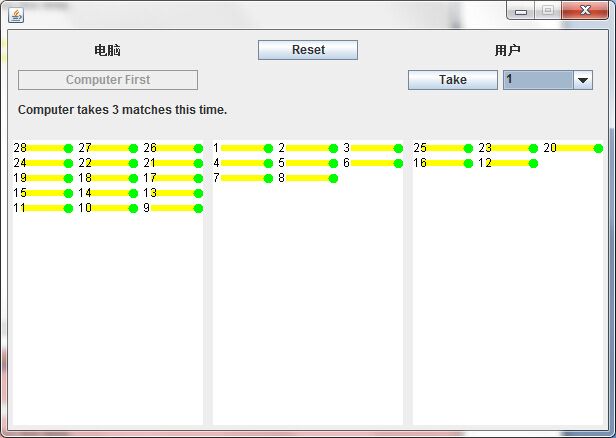Click the Take button

click(x=453, y=80)
